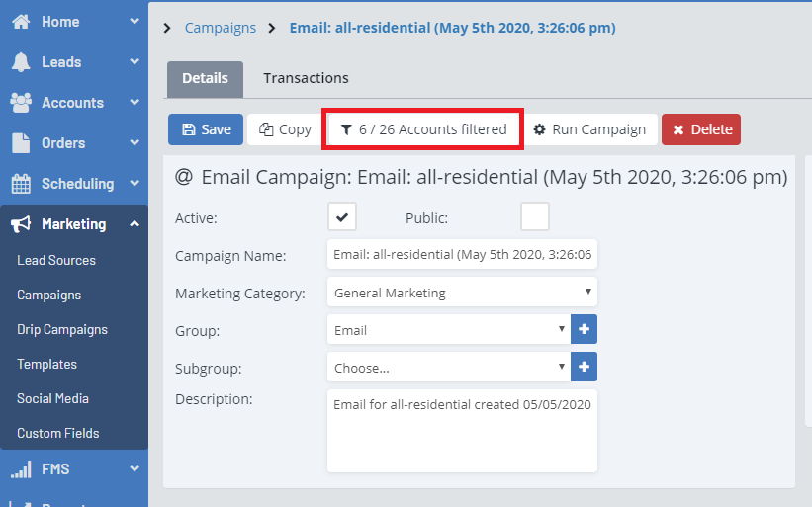Click the Scheduling calendar icon
The image size is (812, 507).
click(x=21, y=184)
